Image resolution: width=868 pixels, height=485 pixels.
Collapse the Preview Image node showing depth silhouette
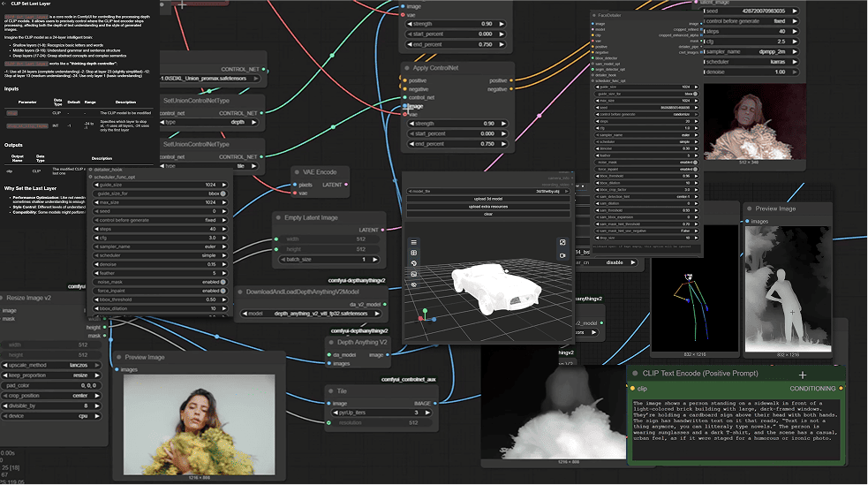coord(750,208)
